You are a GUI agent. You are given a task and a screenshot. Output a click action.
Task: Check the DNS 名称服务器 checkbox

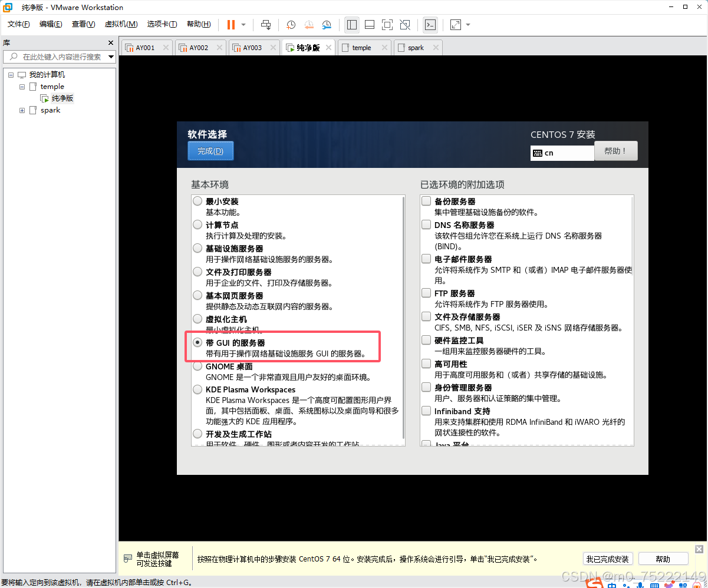426,225
